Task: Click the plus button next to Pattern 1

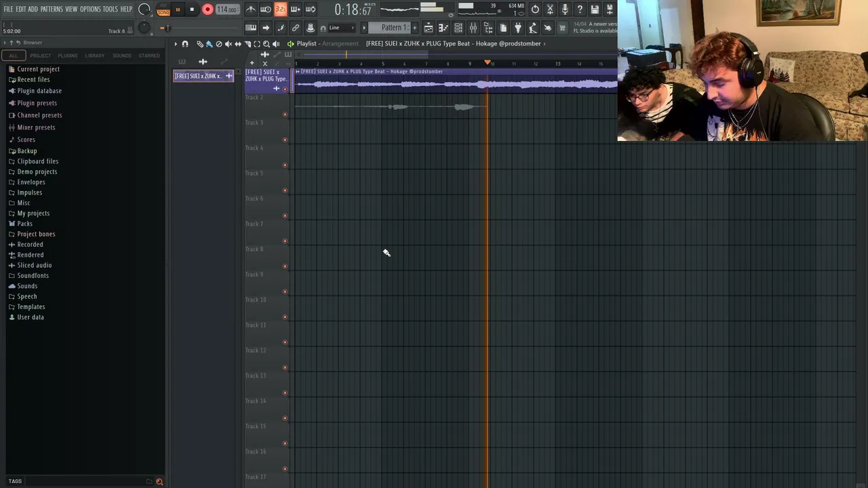Action: click(414, 28)
